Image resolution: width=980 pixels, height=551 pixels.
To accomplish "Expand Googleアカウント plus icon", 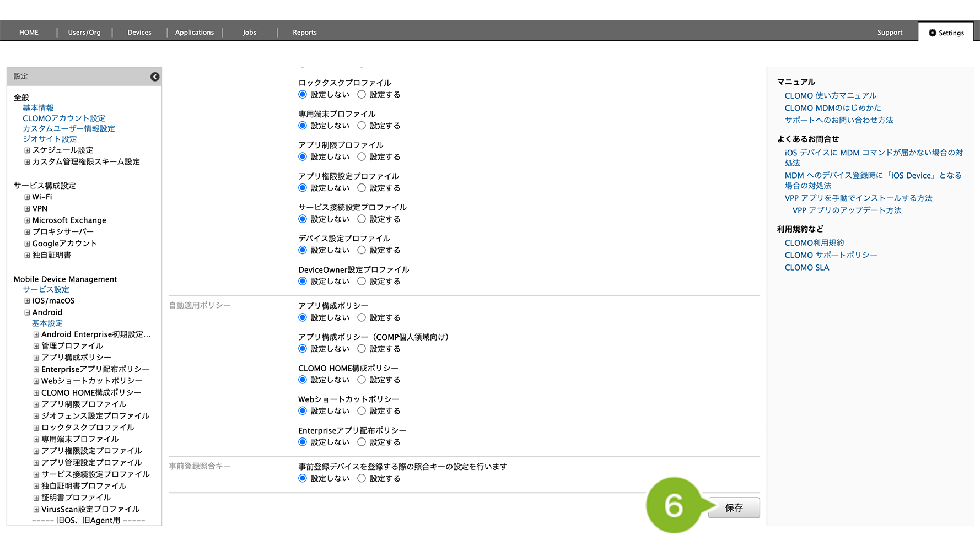I will [27, 244].
